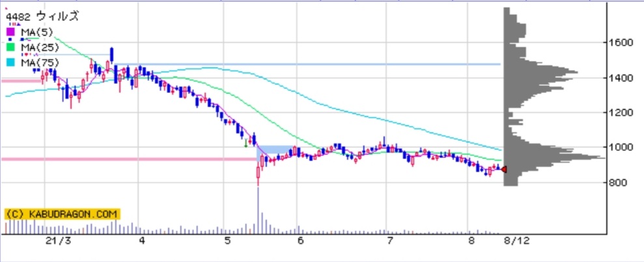644x262 pixels.
Task: Click the light blue horizontal resistance line near 1480
Action: coord(307,64)
